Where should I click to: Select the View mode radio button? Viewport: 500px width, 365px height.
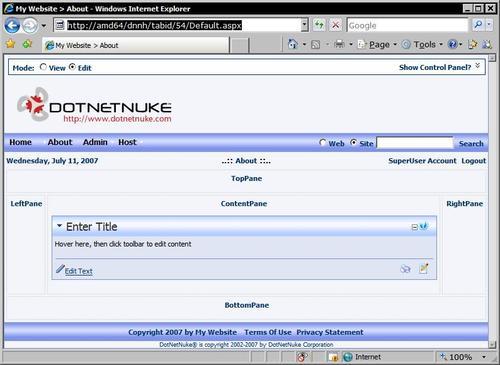coord(43,67)
